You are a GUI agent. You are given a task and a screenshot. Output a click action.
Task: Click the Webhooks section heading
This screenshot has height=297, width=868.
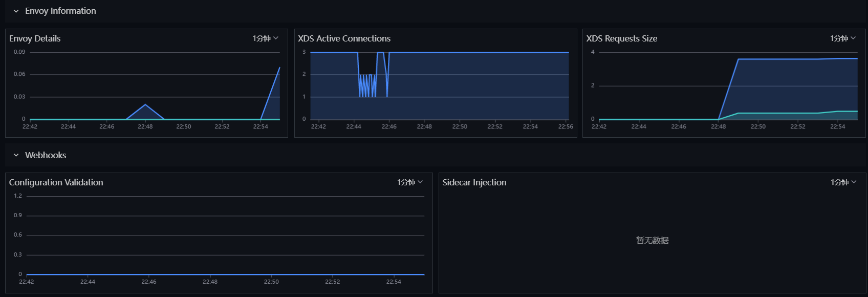click(x=46, y=155)
